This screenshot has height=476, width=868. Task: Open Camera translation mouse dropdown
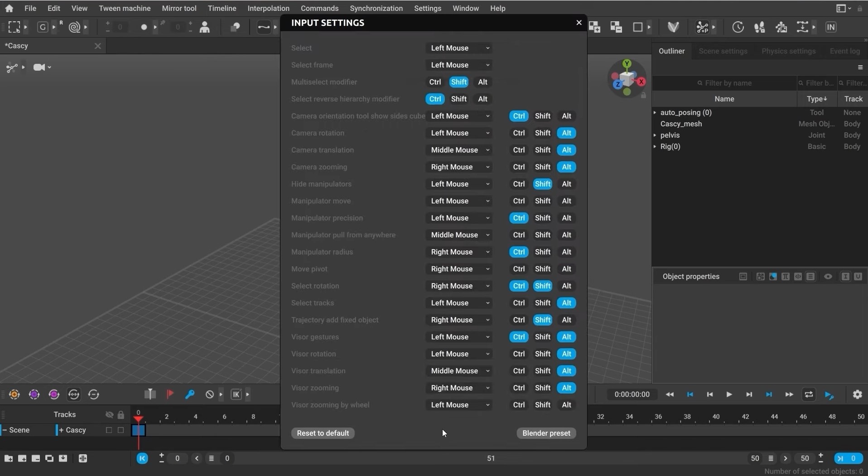click(459, 150)
